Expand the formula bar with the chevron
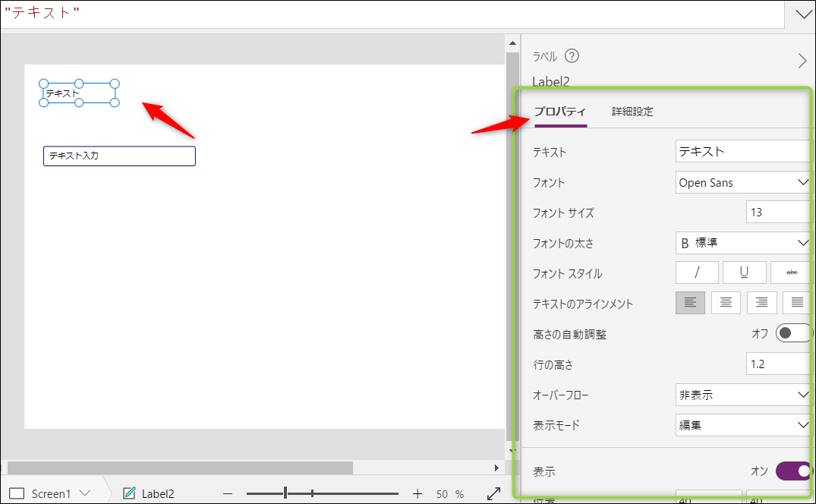The width and height of the screenshot is (816, 504). pos(803,14)
